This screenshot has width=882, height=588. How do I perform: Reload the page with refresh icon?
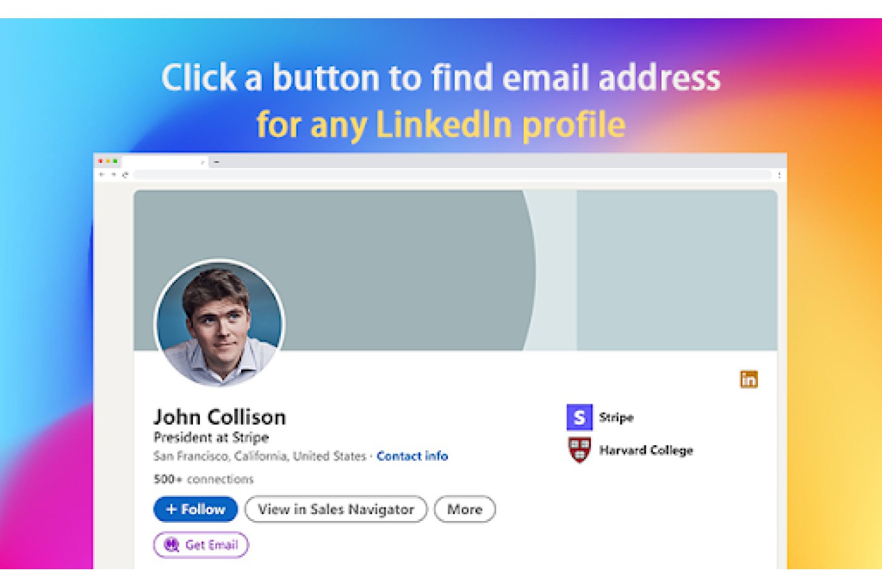[125, 175]
